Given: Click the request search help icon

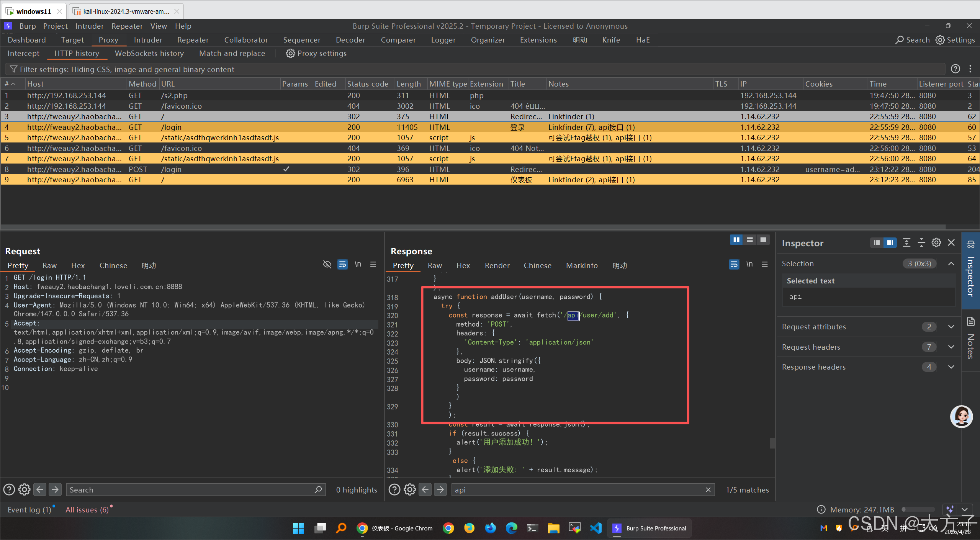Looking at the screenshot, I should (9, 489).
